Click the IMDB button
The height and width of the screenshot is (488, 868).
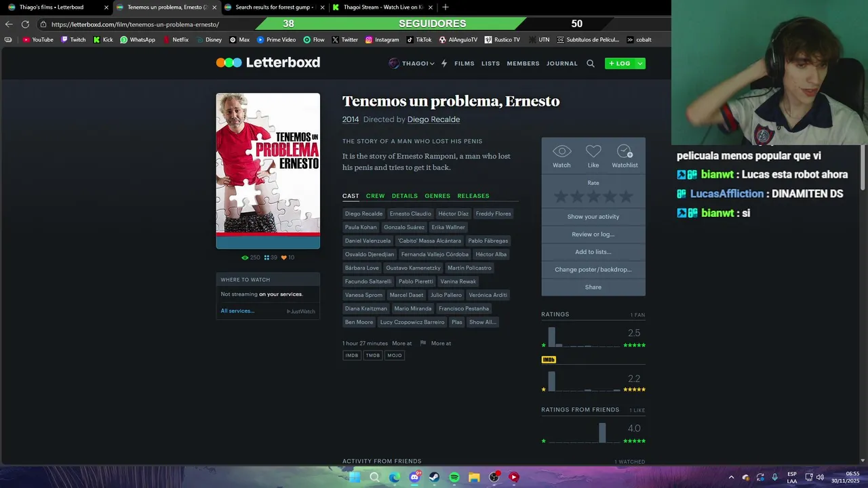click(x=351, y=355)
